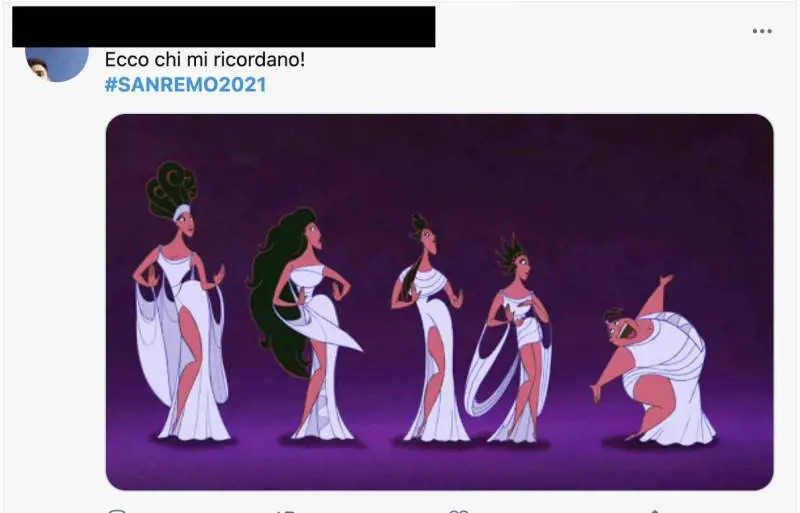Image resolution: width=800 pixels, height=513 pixels.
Task: Select the tweet text 'Ecco chi mi ricordano!'
Action: pyautogui.click(x=205, y=60)
